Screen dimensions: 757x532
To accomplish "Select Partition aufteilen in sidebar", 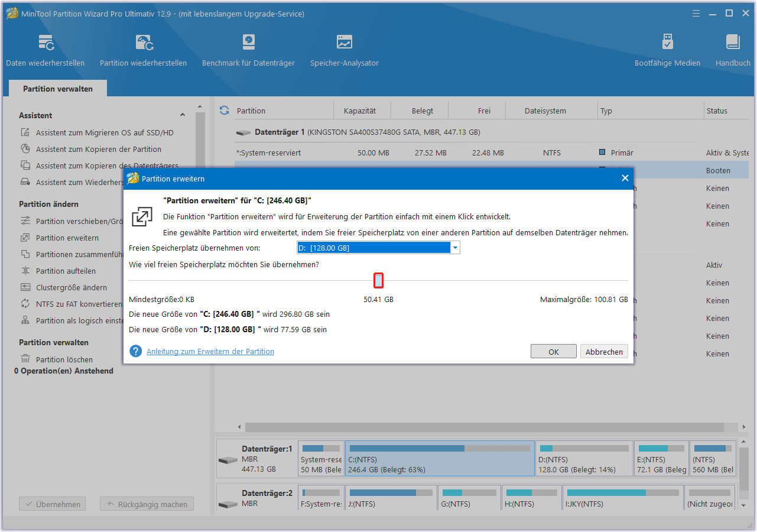I will tap(66, 271).
